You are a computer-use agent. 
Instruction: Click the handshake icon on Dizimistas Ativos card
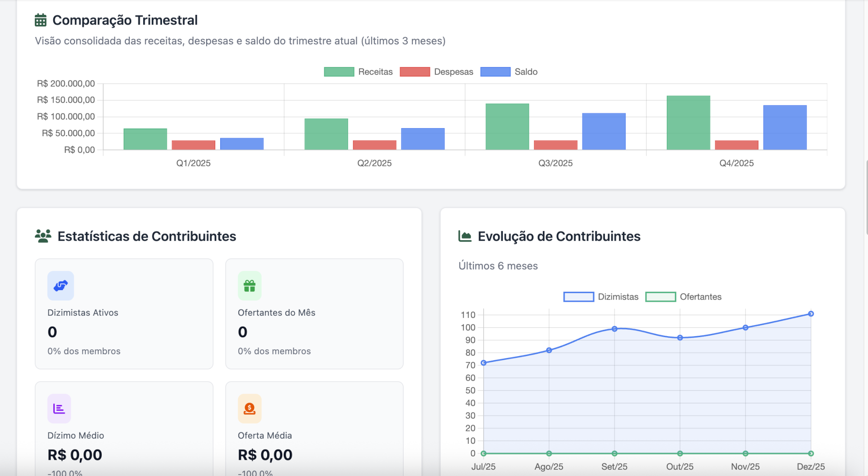click(x=60, y=286)
